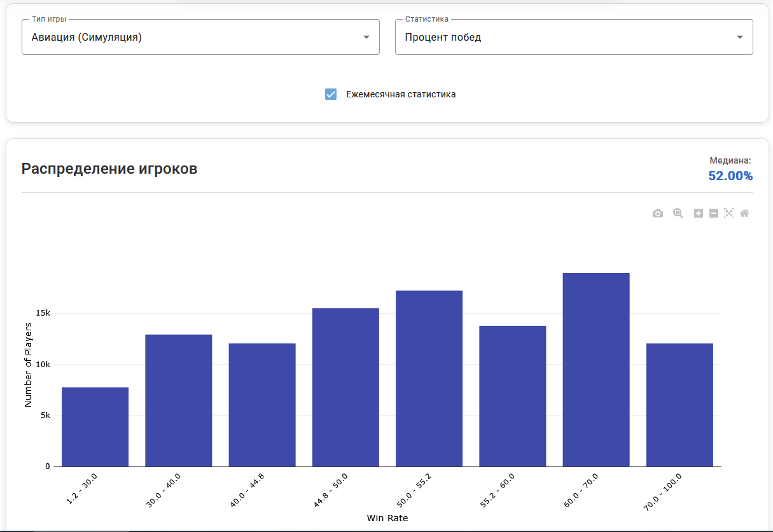Click the Распределение игроков heading
The image size is (773, 532).
(x=109, y=169)
